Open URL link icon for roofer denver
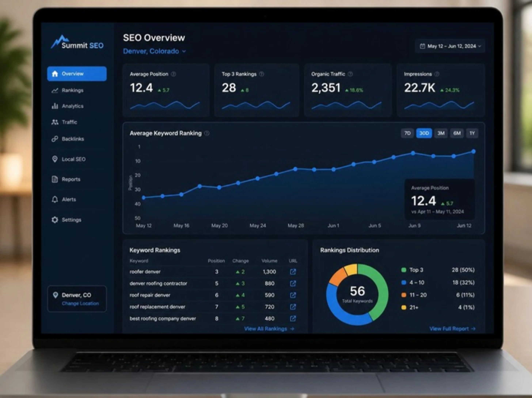This screenshot has width=532, height=398. (293, 272)
